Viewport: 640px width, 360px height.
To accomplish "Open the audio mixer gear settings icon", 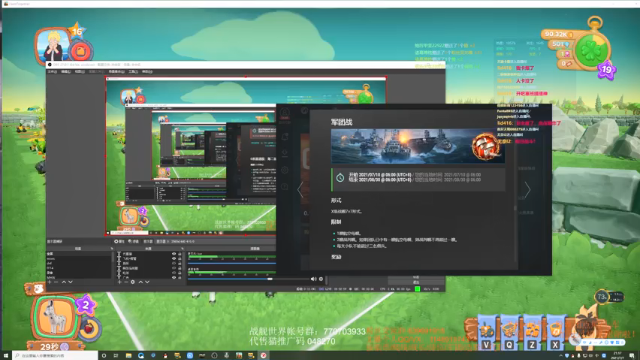I will click(x=321, y=279).
